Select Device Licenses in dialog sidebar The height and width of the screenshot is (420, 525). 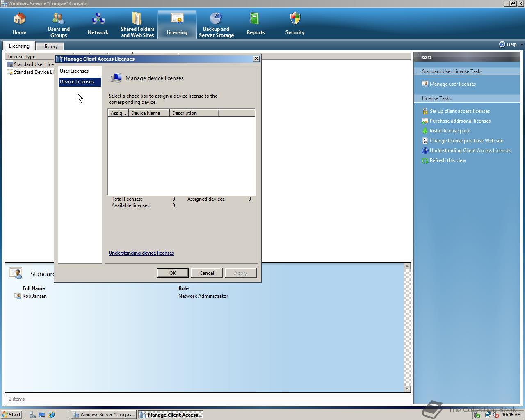80,82
